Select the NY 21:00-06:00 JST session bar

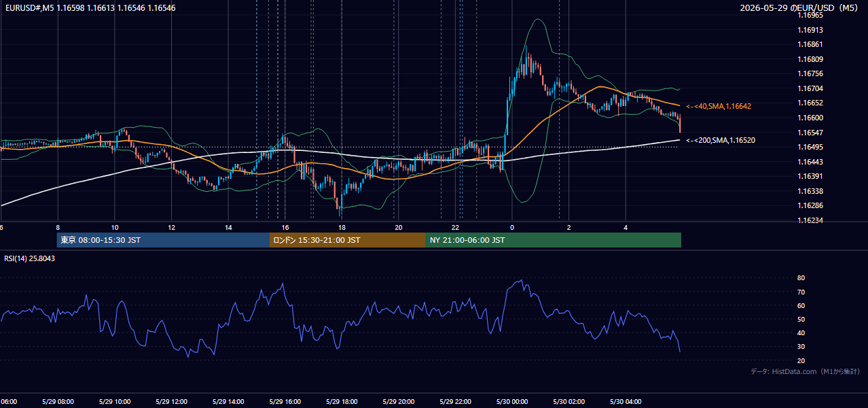click(554, 240)
